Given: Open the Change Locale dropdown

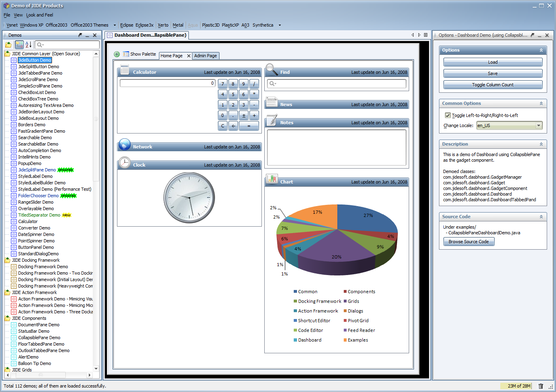Looking at the screenshot, I should (539, 125).
